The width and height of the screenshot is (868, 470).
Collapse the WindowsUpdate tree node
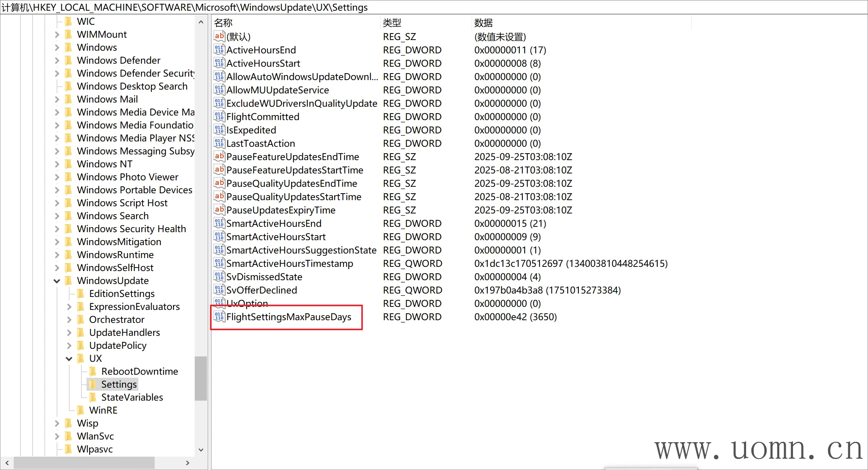point(57,281)
